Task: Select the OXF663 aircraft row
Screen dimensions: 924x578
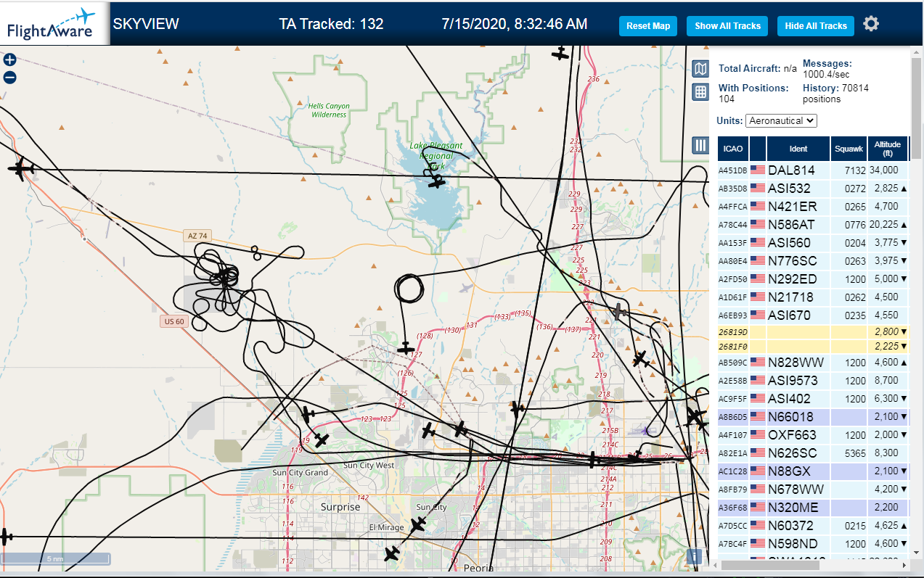Action: (814, 435)
